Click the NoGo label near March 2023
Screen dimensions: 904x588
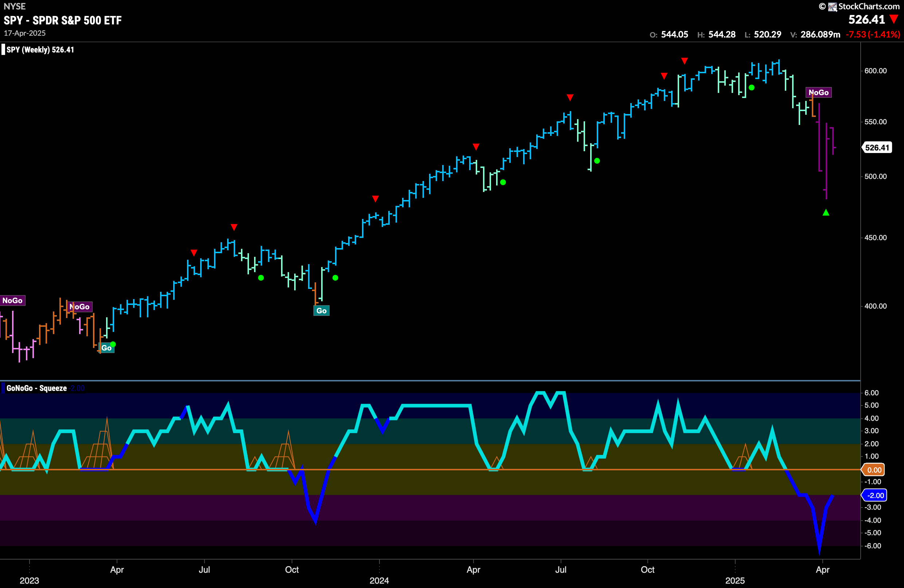[x=79, y=307]
